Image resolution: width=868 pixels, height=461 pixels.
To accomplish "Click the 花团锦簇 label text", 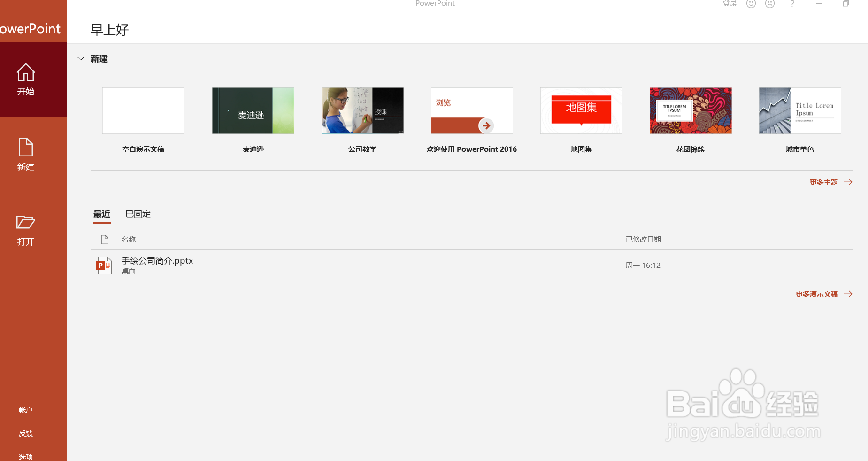I will point(691,149).
